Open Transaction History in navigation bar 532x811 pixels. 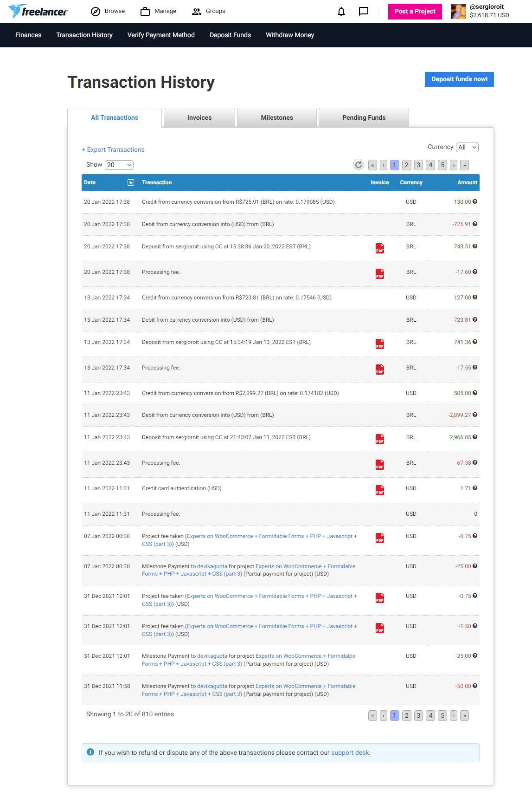(x=84, y=35)
